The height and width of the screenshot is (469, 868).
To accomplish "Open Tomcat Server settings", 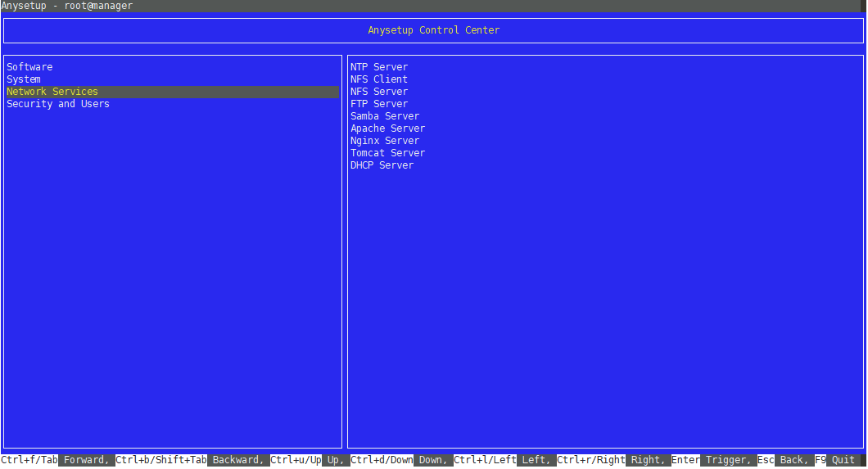I will 388,153.
